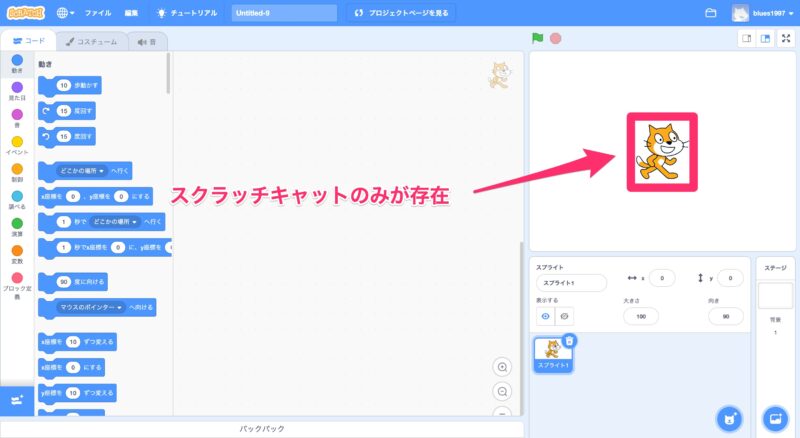Select the purple 見た目 category circle
The width and height of the screenshot is (800, 438).
coord(17,87)
